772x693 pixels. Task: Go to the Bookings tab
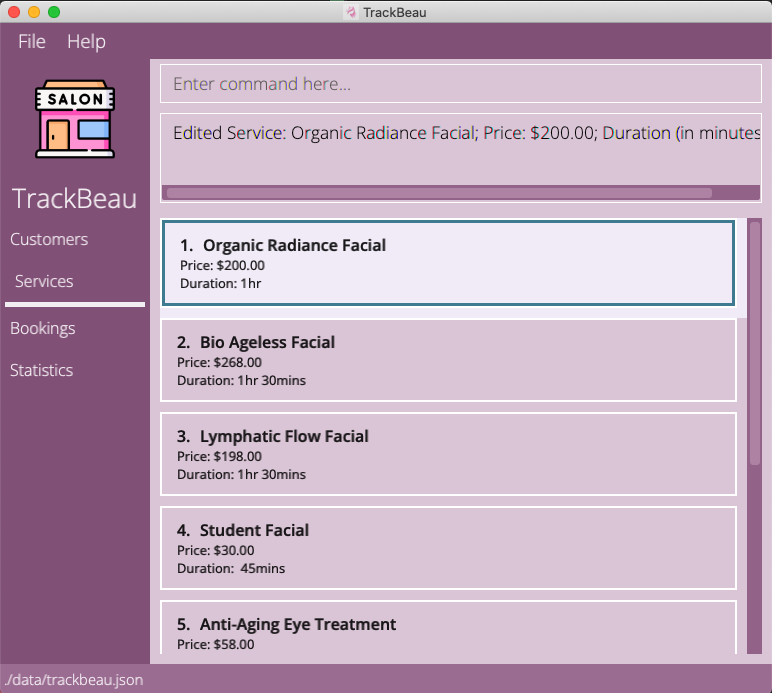43,328
